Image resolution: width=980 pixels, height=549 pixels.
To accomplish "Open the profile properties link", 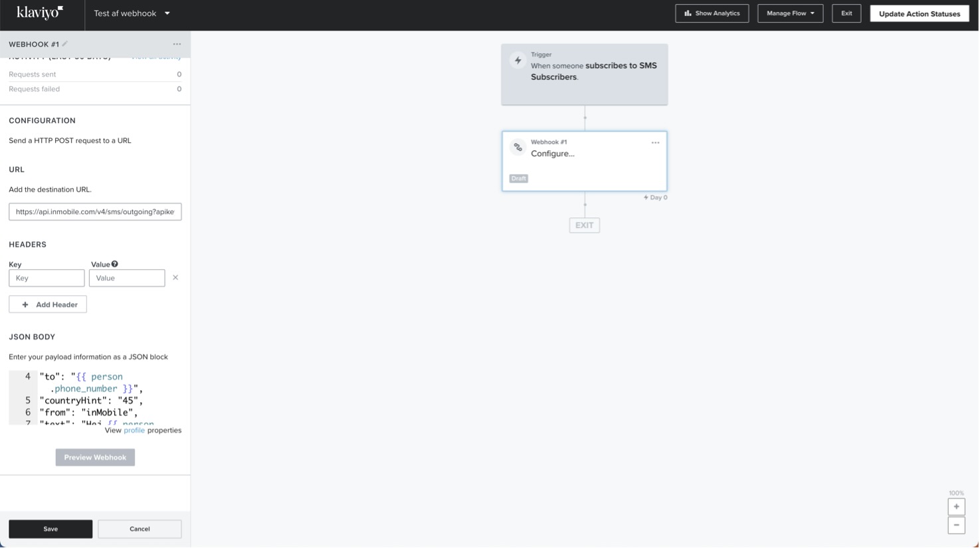I will 134,431.
